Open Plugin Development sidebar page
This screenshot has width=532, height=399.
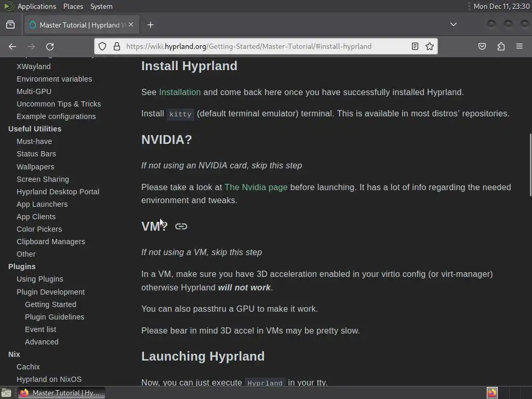50,292
